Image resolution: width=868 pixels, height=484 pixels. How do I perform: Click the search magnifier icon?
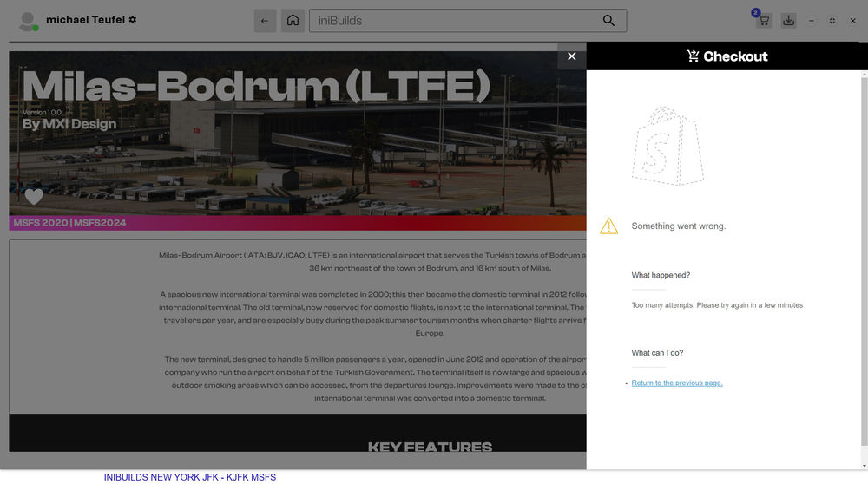pyautogui.click(x=608, y=21)
